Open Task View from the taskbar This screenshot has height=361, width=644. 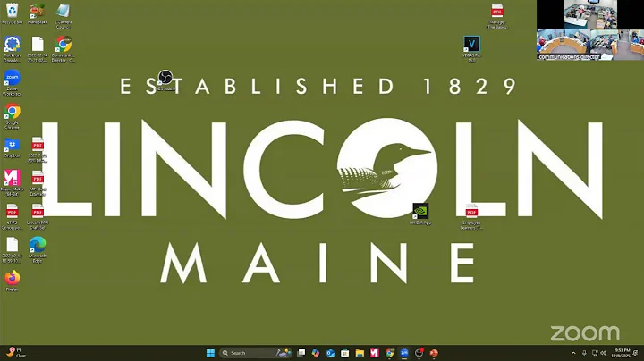click(x=301, y=353)
